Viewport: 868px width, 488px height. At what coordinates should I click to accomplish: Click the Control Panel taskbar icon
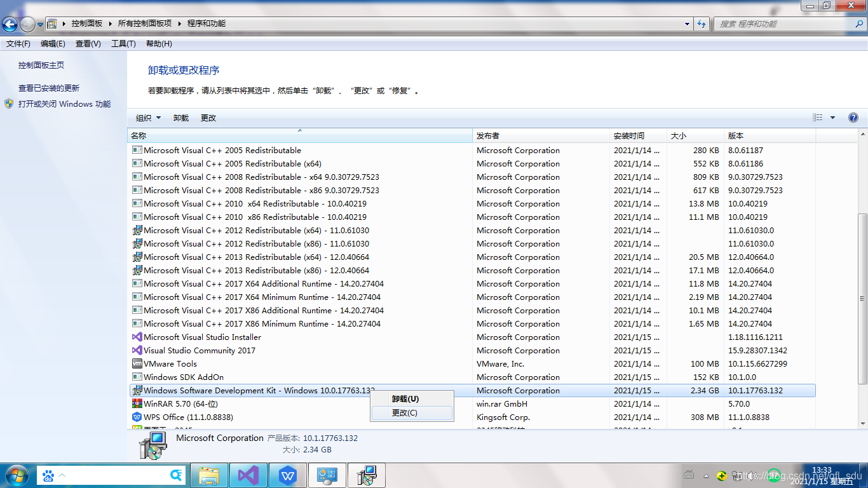coord(327,475)
